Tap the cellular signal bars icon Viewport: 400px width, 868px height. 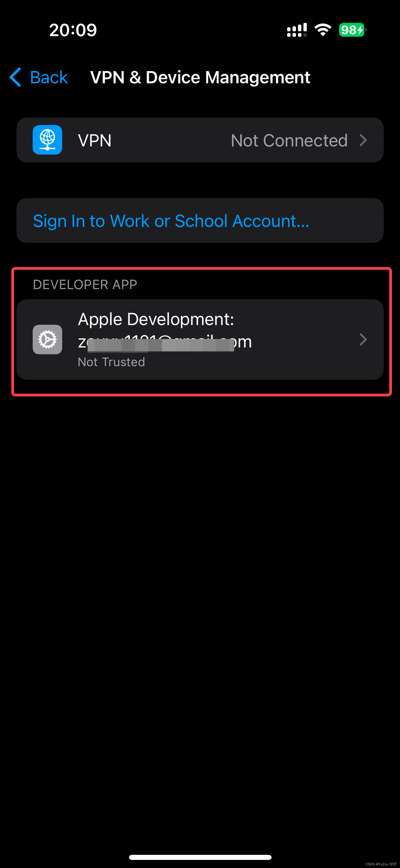point(297,30)
